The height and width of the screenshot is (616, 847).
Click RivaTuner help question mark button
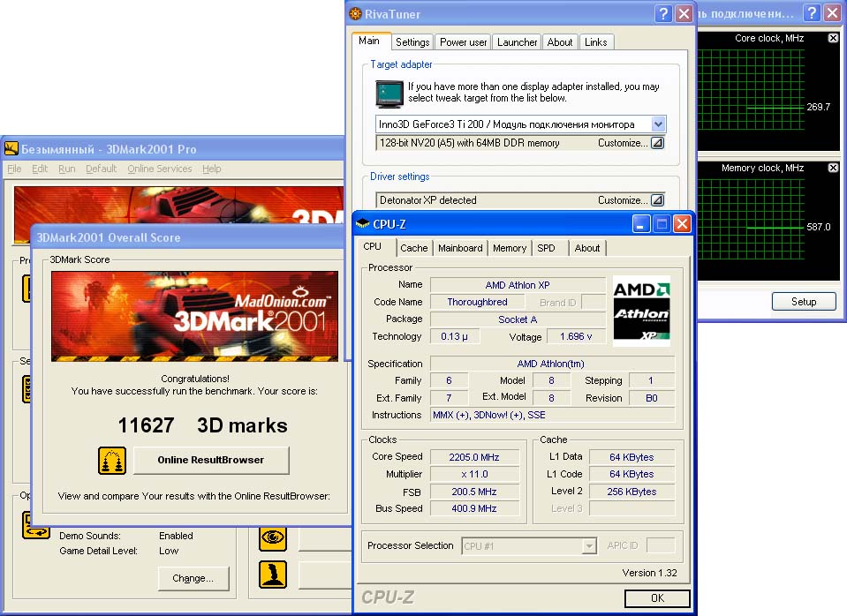[663, 13]
